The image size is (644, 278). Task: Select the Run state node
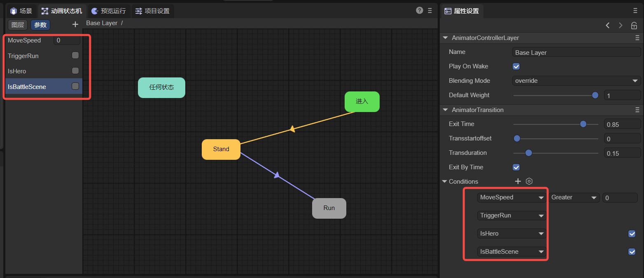coord(329,208)
